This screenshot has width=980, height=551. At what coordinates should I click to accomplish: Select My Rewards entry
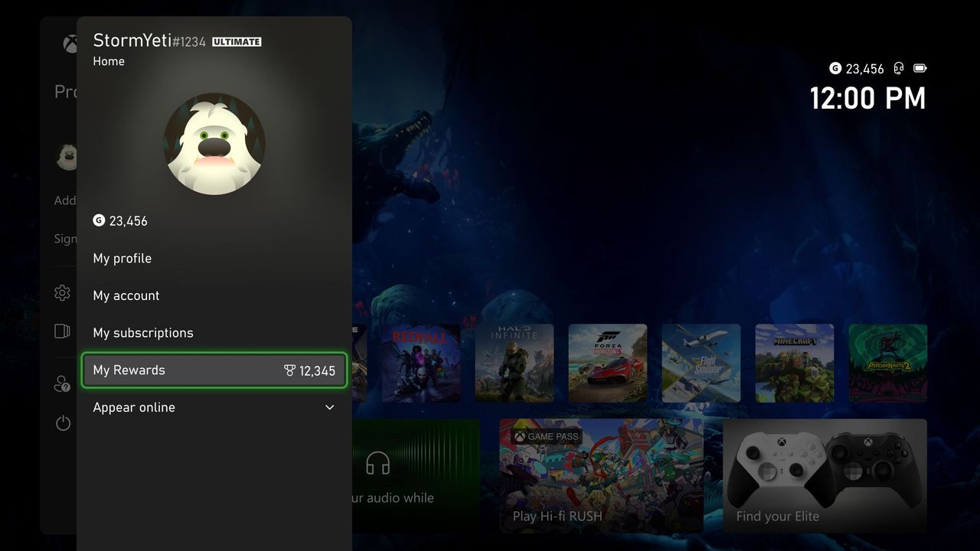tap(214, 370)
